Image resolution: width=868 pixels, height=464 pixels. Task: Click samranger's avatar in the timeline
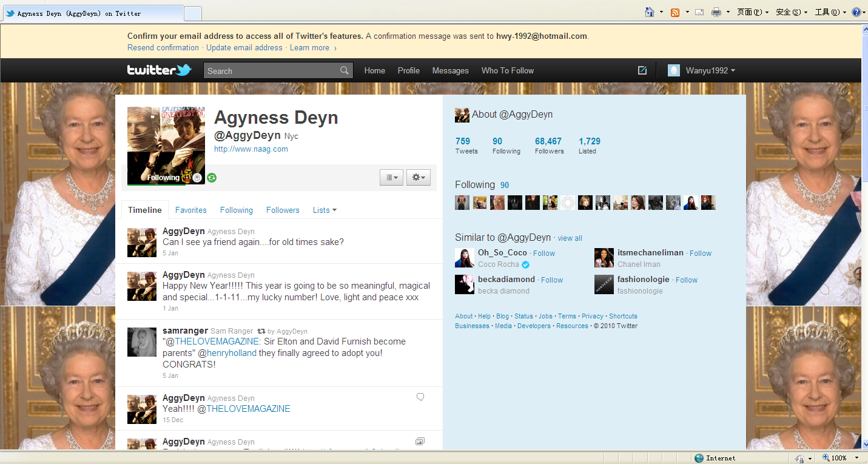click(142, 342)
